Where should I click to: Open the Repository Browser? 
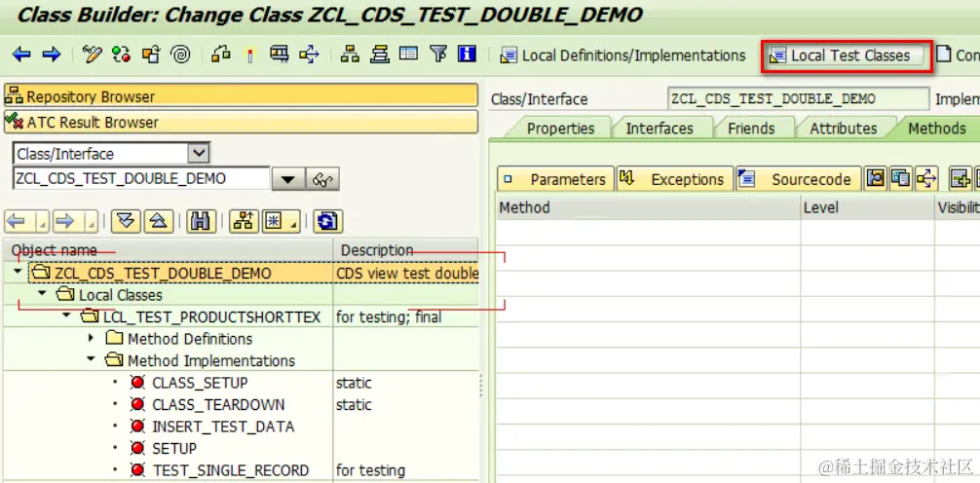click(x=241, y=96)
